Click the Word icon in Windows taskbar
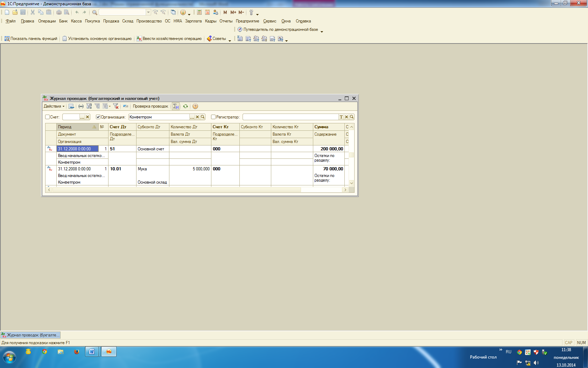 click(92, 352)
